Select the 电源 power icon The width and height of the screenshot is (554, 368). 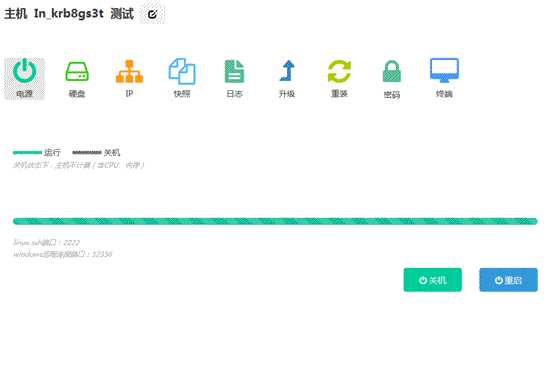point(24,78)
